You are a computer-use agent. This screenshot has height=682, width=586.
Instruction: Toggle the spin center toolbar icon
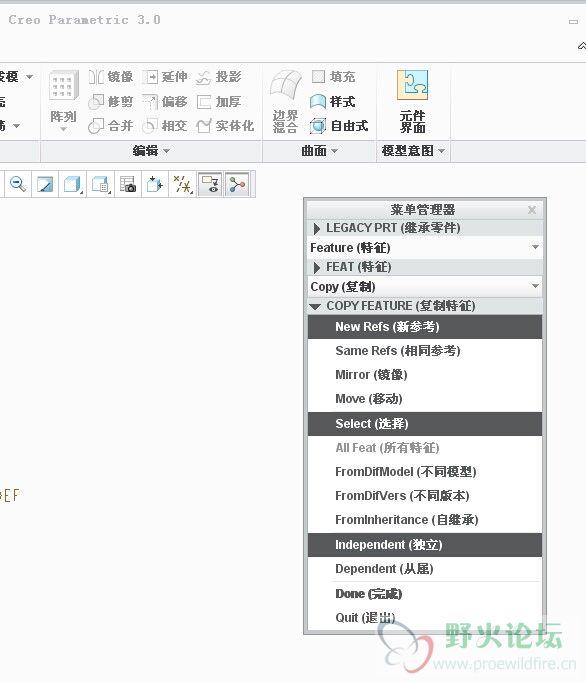coord(237,184)
